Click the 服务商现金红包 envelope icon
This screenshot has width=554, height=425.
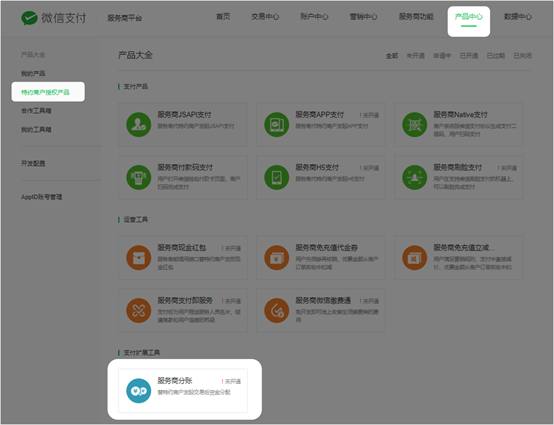(x=138, y=258)
